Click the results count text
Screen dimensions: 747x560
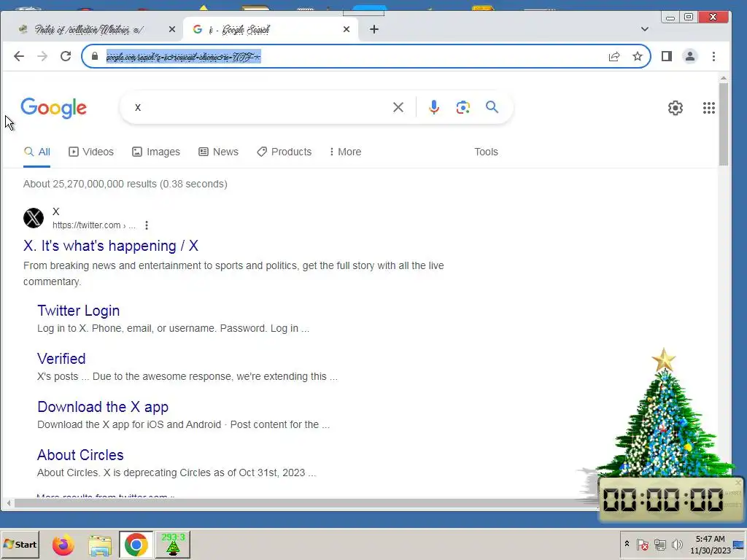pyautogui.click(x=125, y=184)
